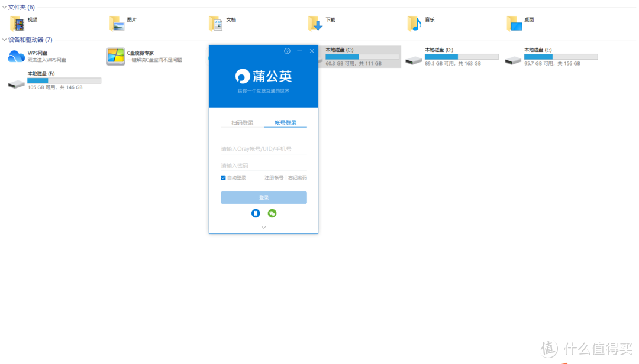Expand the down arrow below login icons
639x364 pixels.
[x=263, y=226]
